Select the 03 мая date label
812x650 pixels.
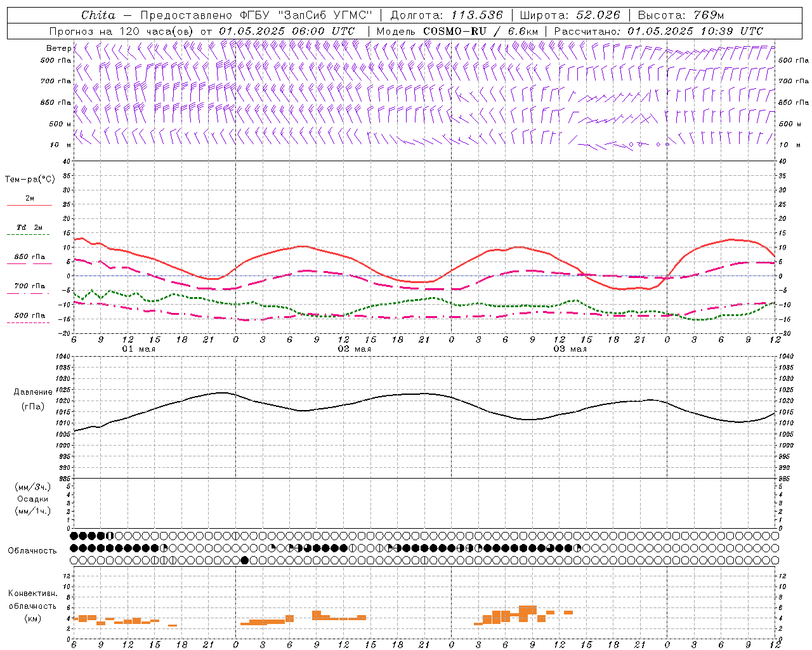coord(570,349)
